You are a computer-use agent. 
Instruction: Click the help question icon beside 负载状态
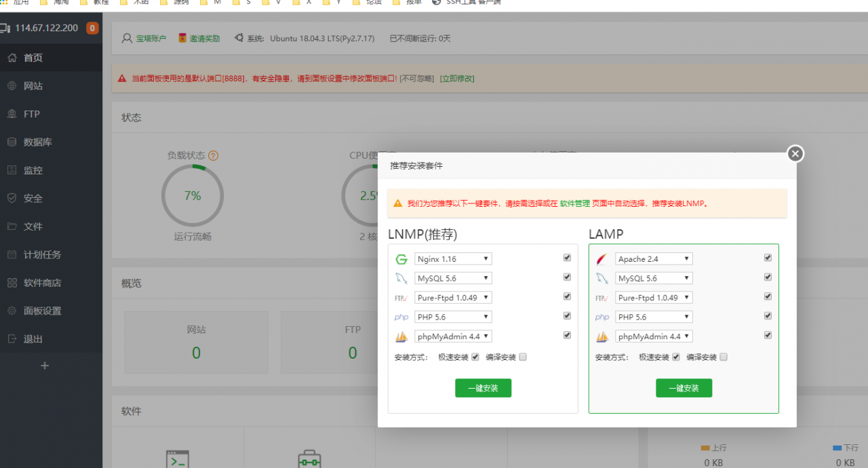pos(213,155)
